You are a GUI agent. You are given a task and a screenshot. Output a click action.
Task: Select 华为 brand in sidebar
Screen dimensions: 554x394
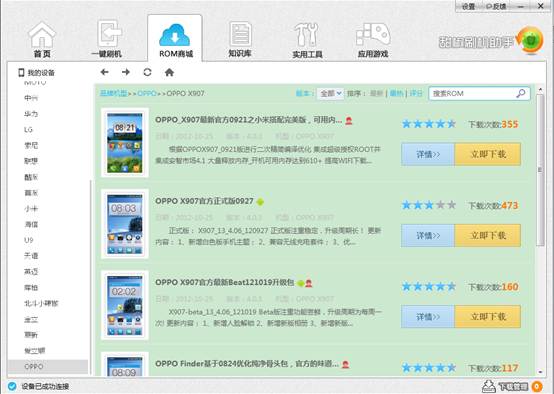pos(31,114)
